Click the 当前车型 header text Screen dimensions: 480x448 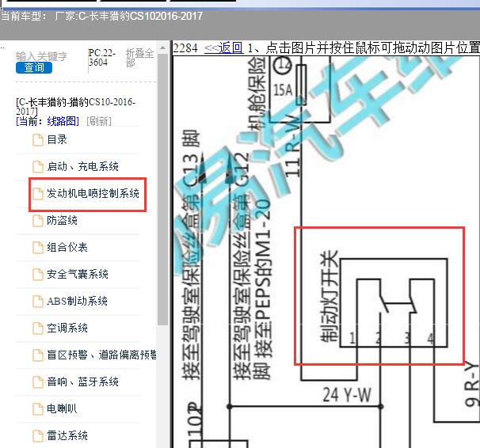click(101, 16)
